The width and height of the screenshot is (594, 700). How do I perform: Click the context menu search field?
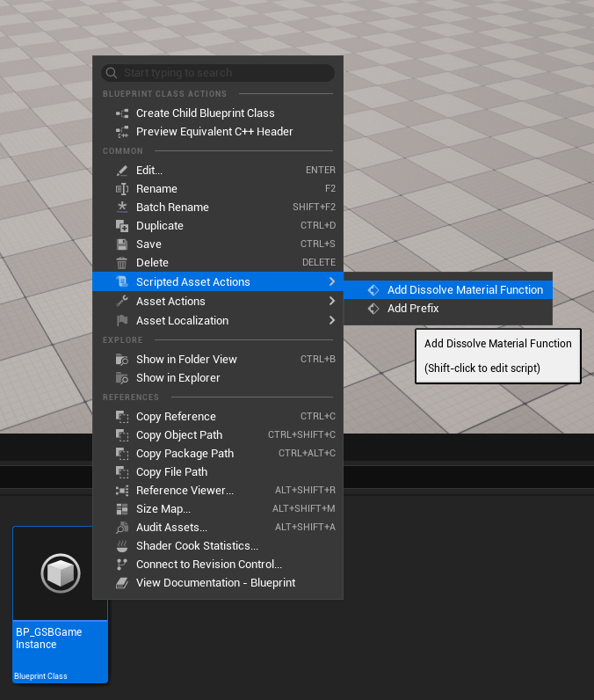pyautogui.click(x=220, y=73)
